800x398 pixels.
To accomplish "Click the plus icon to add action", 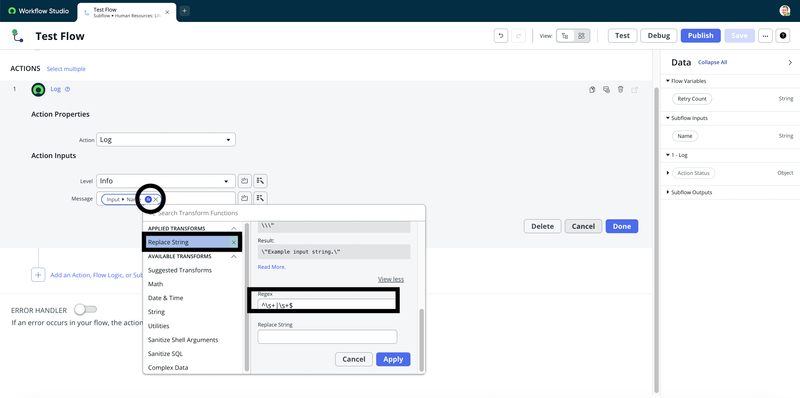I will (x=38, y=275).
